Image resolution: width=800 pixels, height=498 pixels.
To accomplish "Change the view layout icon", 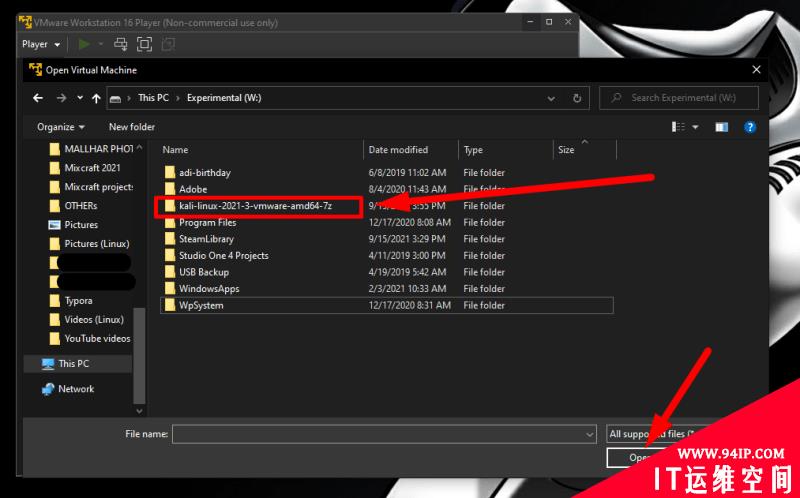I will point(678,127).
